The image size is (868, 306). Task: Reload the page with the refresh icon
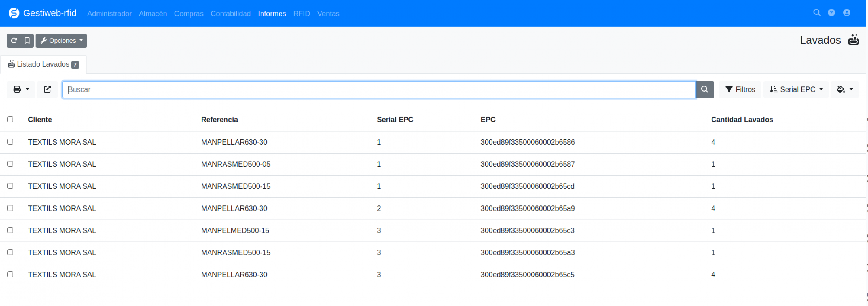click(x=14, y=41)
